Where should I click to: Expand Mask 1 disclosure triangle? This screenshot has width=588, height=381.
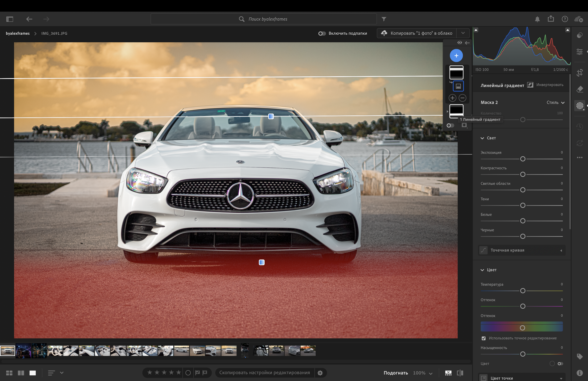(x=447, y=111)
